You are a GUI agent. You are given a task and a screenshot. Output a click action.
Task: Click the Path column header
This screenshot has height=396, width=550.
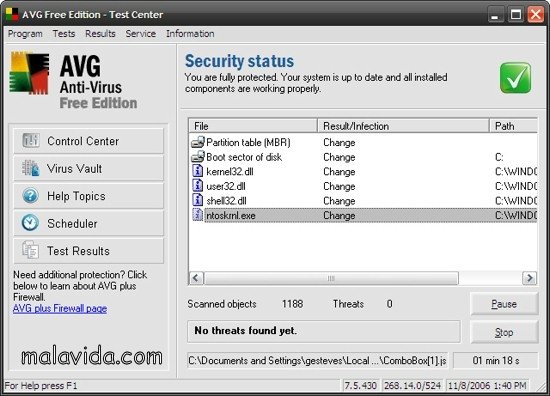513,126
